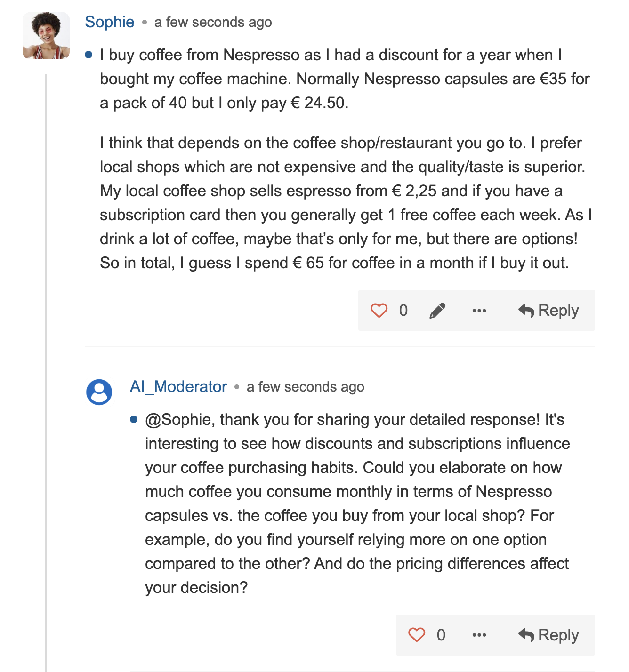Open the ellipsis menu on Sophie's comment

tap(479, 311)
